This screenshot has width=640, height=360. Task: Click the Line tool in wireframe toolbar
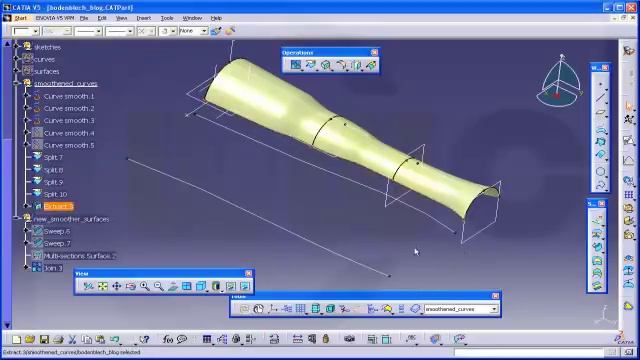(x=600, y=98)
